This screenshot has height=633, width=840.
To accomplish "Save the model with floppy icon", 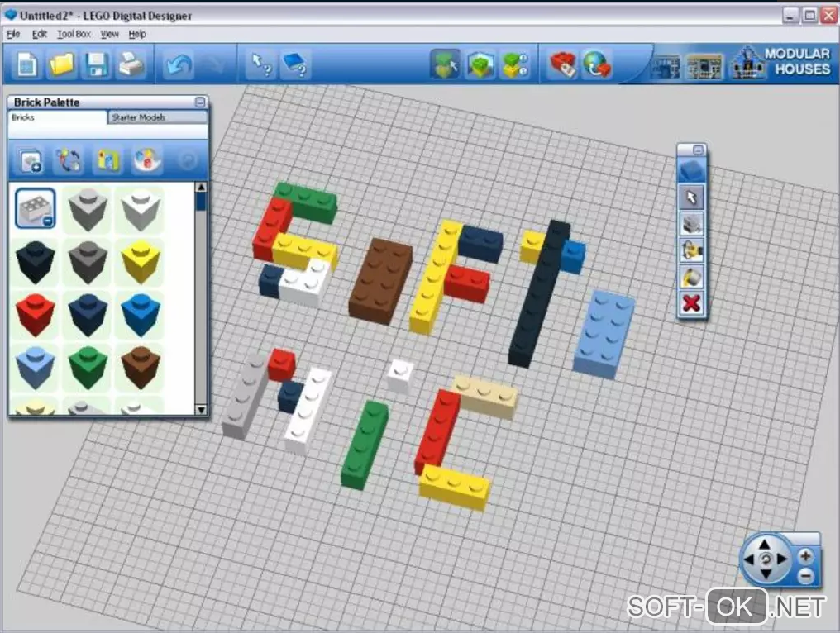I will coord(97,64).
